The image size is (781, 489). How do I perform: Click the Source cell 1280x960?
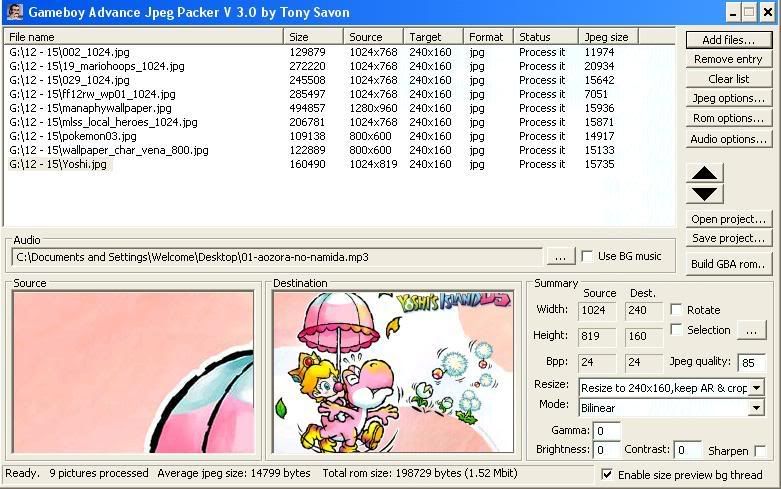[373, 108]
